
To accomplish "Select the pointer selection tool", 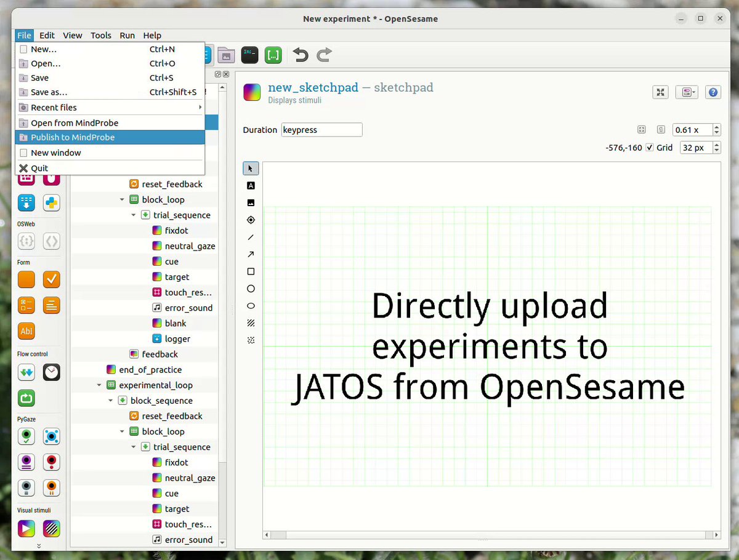I will click(251, 168).
